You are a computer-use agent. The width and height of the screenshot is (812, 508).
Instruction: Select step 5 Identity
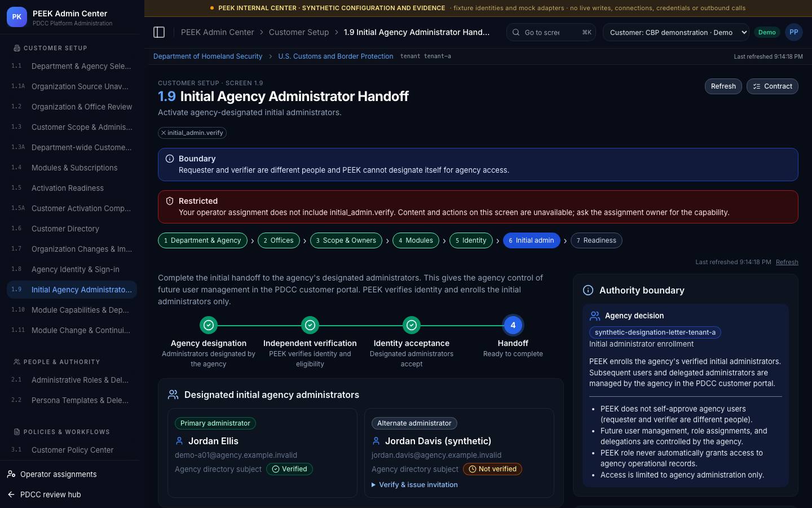471,240
